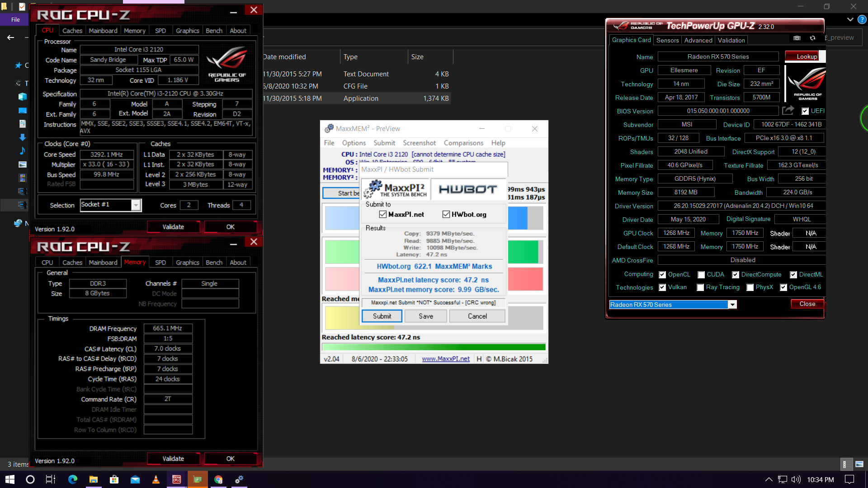This screenshot has height=488, width=868.
Task: Switch to ROG CPU-Z taskbar icon
Action: click(177, 479)
